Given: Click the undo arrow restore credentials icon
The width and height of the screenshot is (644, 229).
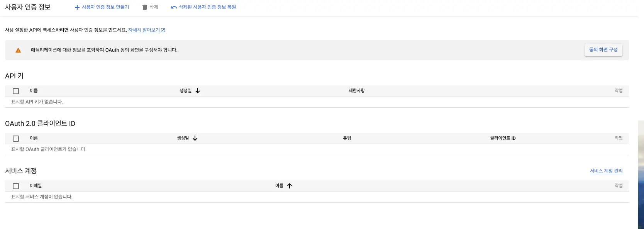Looking at the screenshot, I should [174, 7].
